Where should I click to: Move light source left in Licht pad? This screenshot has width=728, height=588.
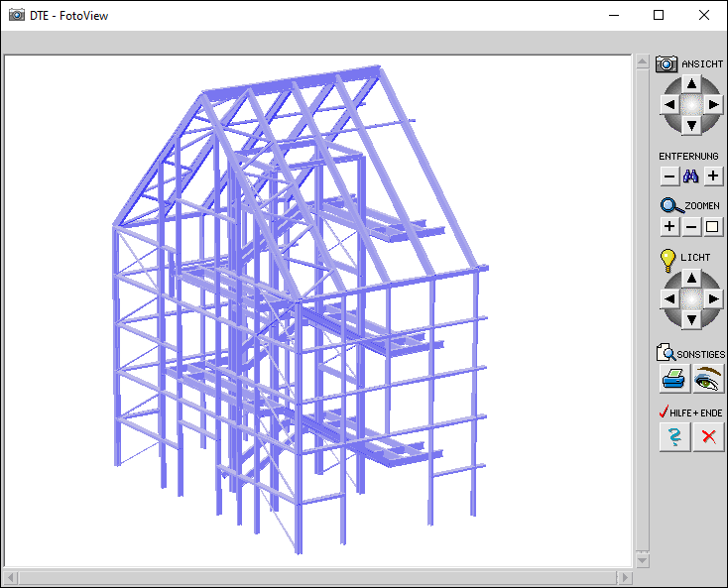(670, 298)
